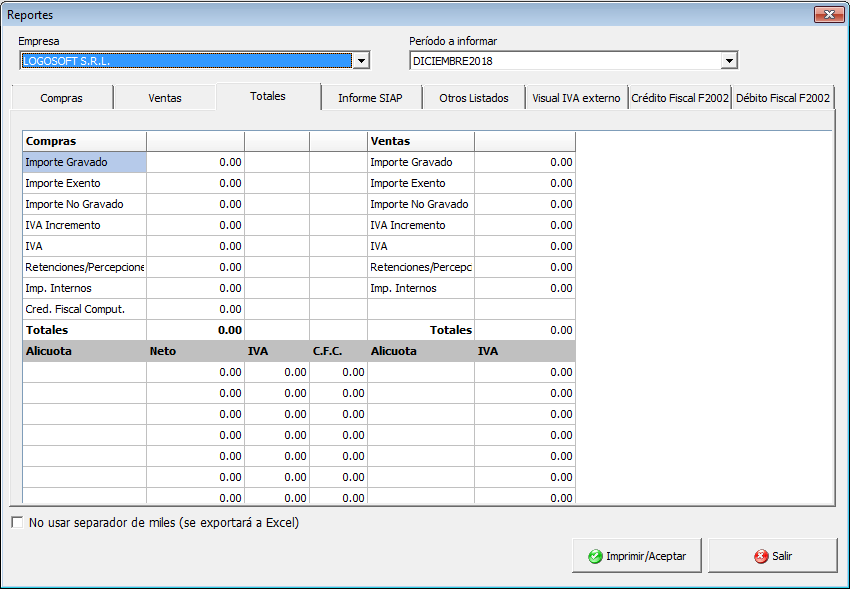
Task: Enable 'No usar separador de miles' checkbox
Action: [x=16, y=522]
